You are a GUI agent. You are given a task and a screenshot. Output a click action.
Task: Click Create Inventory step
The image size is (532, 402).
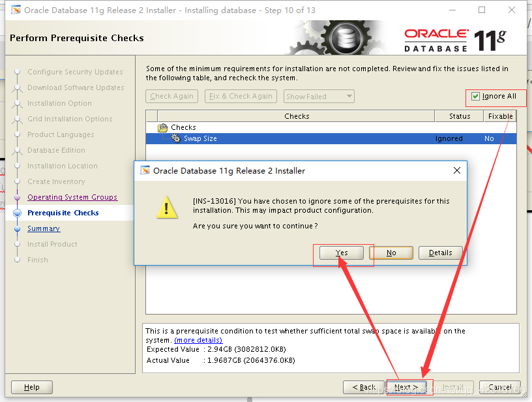[56, 181]
